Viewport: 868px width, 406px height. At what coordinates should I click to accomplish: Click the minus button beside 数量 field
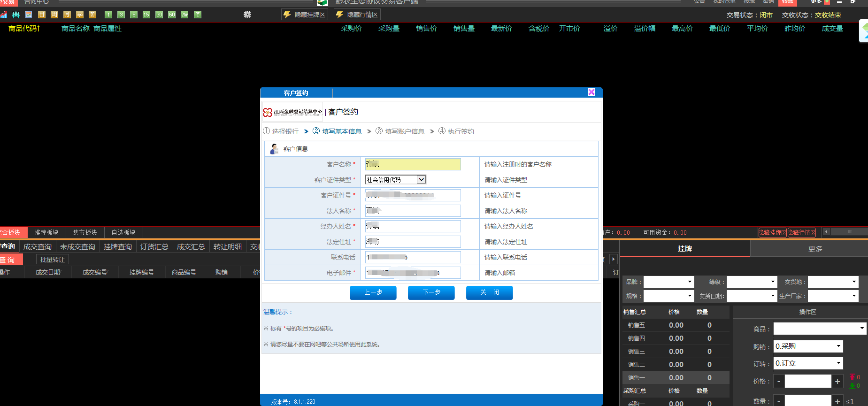tap(779, 401)
